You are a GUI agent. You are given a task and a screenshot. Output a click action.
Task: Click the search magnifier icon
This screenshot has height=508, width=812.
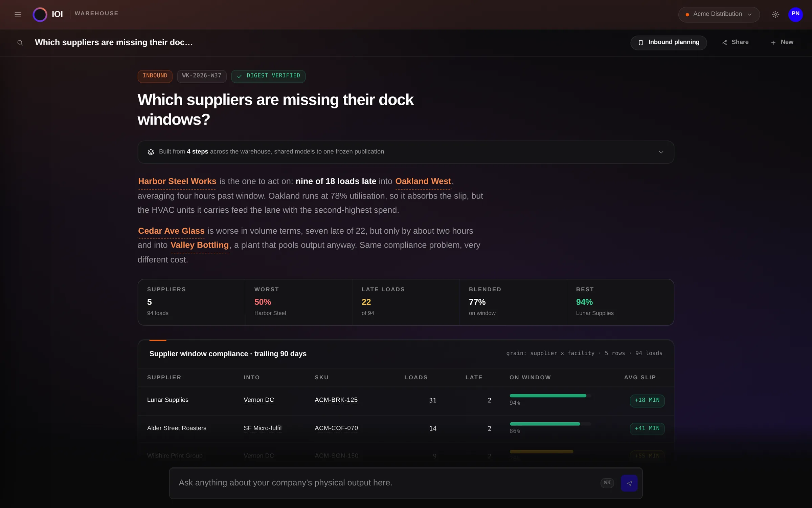[20, 43]
